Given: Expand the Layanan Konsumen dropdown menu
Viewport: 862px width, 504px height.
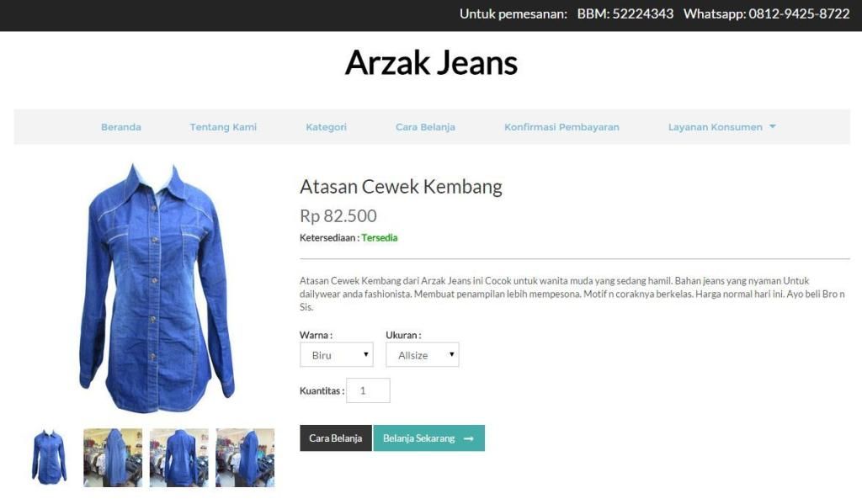Looking at the screenshot, I should [x=721, y=127].
